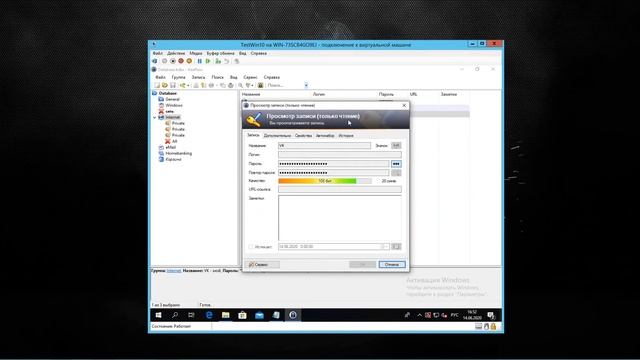Switch to the Дополнительно tab
The image size is (640, 360).
277,136
